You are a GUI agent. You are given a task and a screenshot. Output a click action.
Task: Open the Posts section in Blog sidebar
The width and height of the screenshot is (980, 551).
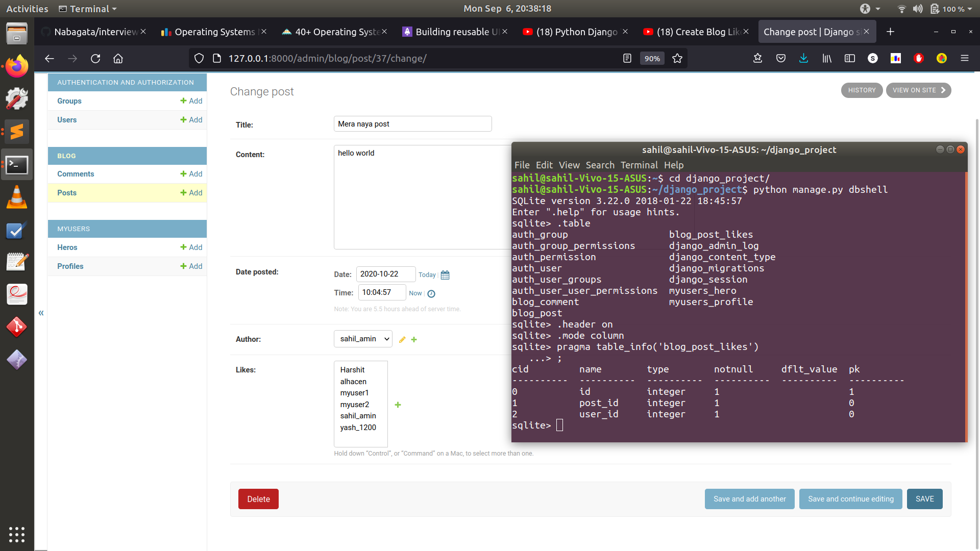[x=67, y=192]
